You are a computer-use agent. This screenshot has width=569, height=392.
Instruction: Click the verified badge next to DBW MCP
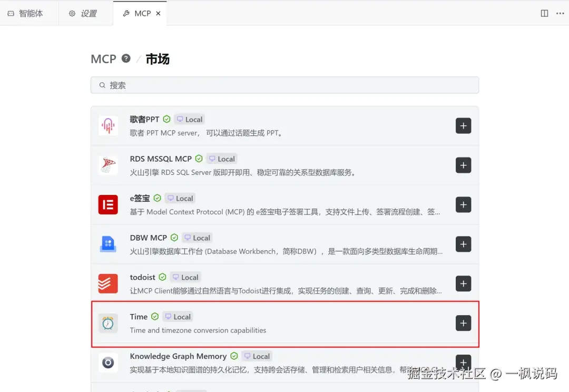pyautogui.click(x=174, y=238)
